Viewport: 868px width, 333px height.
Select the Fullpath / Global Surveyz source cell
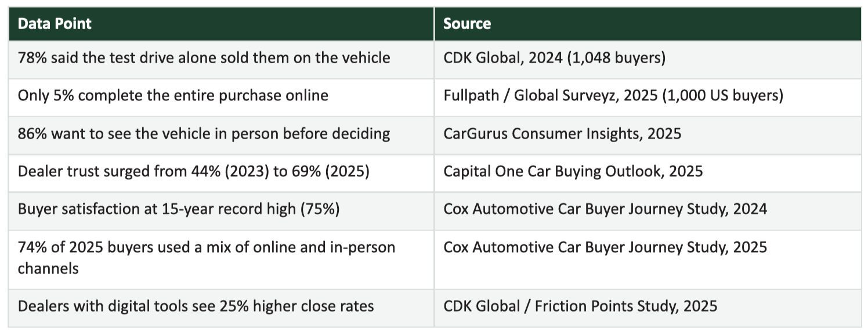(x=648, y=97)
